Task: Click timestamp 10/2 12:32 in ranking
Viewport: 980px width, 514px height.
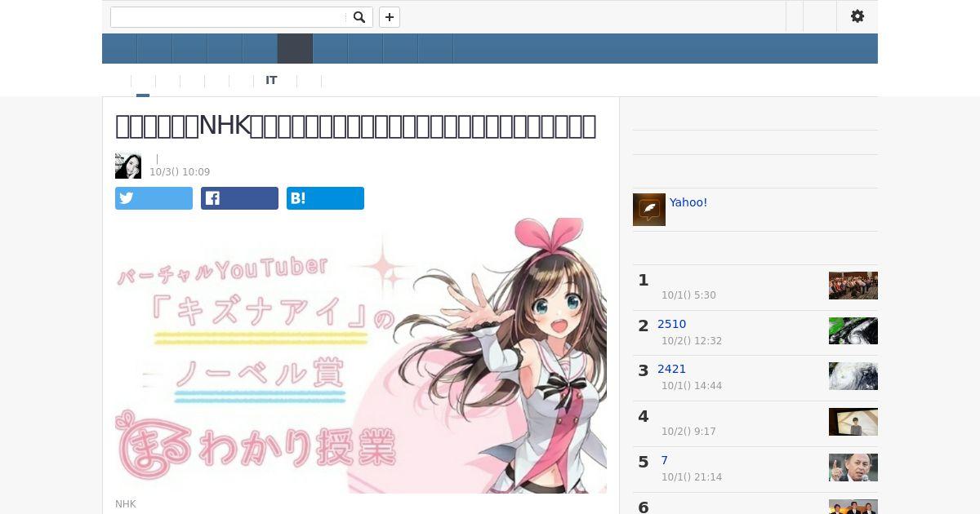Action: pos(692,341)
